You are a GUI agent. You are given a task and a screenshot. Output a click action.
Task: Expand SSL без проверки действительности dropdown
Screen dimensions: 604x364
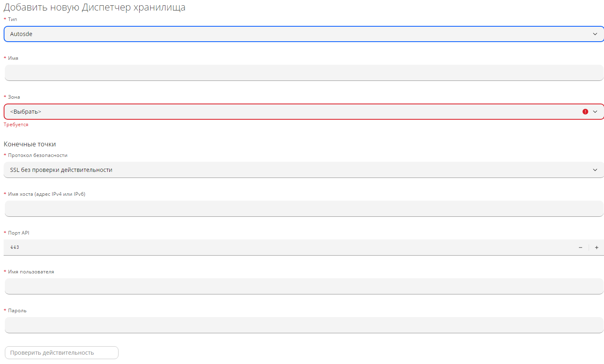283,170
